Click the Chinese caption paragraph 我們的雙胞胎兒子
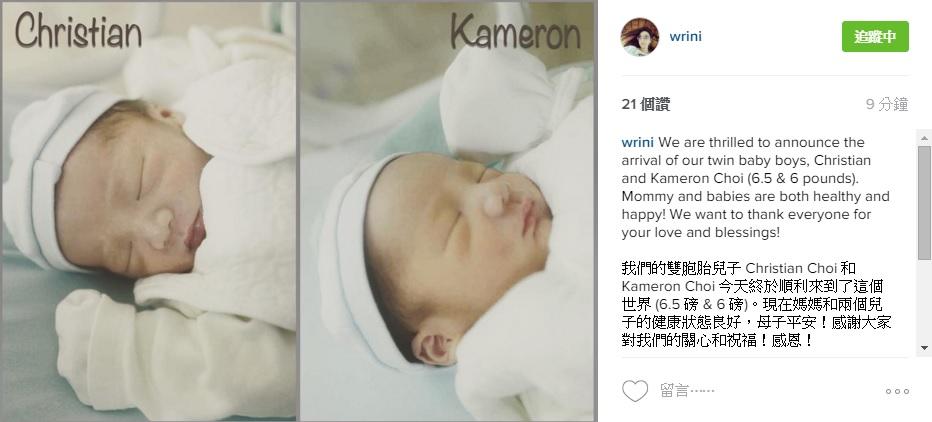932x422 pixels. coord(756,304)
